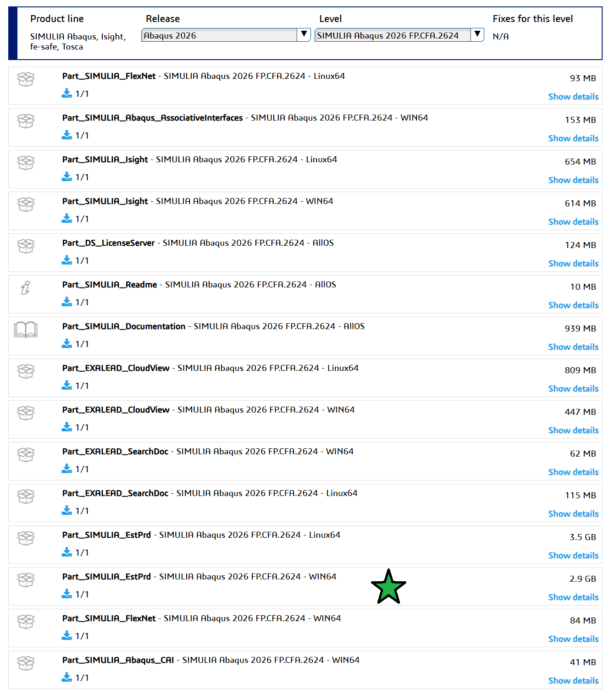
Task: Click the Part_DS_LicenseServer title text
Action: [109, 243]
